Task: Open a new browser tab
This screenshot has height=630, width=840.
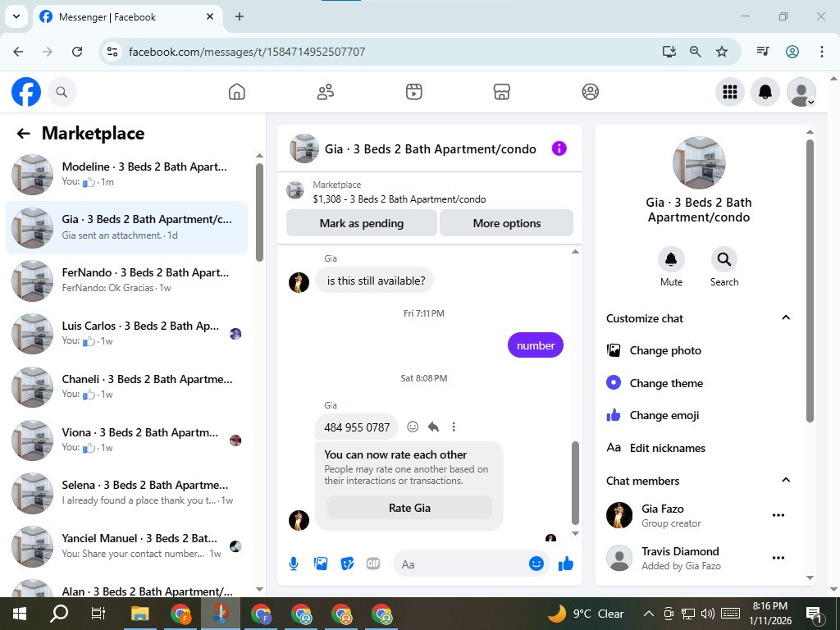Action: point(240,16)
